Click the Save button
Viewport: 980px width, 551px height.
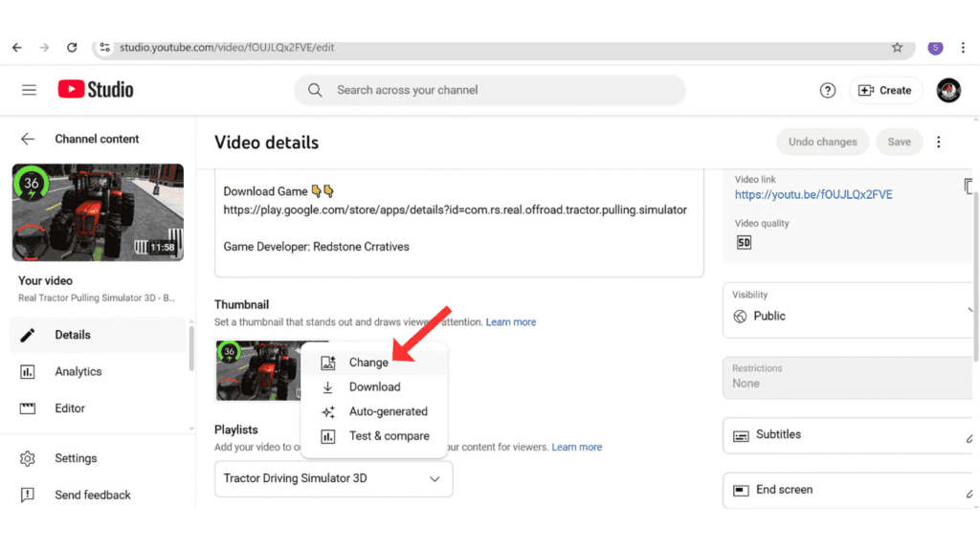(899, 141)
